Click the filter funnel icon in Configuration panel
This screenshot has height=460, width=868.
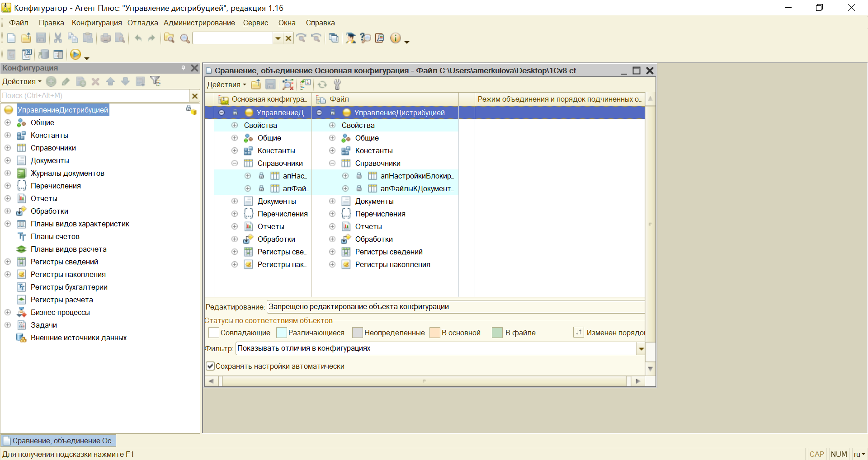(156, 81)
